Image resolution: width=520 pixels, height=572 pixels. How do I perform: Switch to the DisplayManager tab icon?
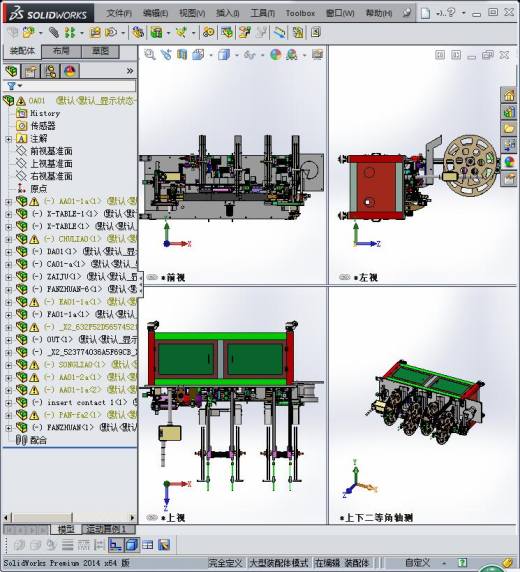coord(70,70)
